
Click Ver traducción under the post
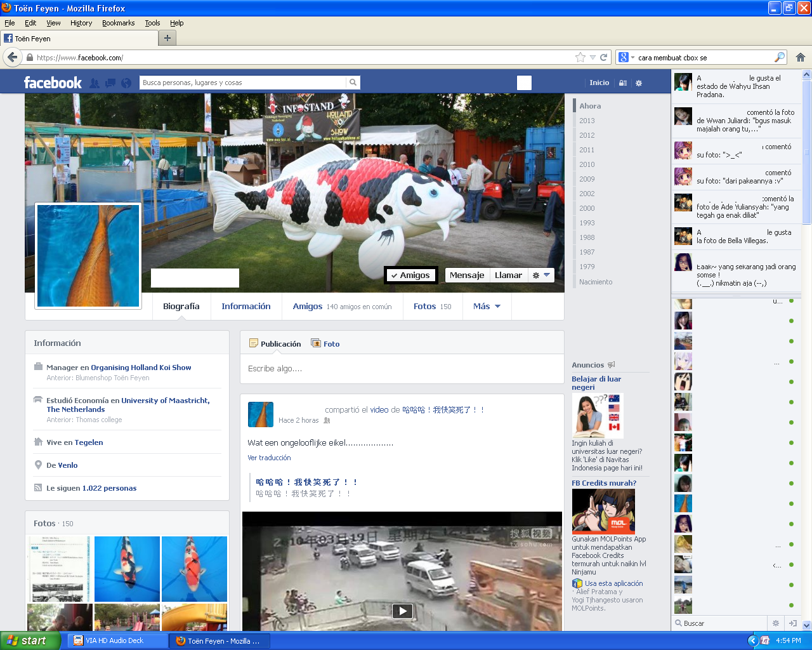[269, 458]
